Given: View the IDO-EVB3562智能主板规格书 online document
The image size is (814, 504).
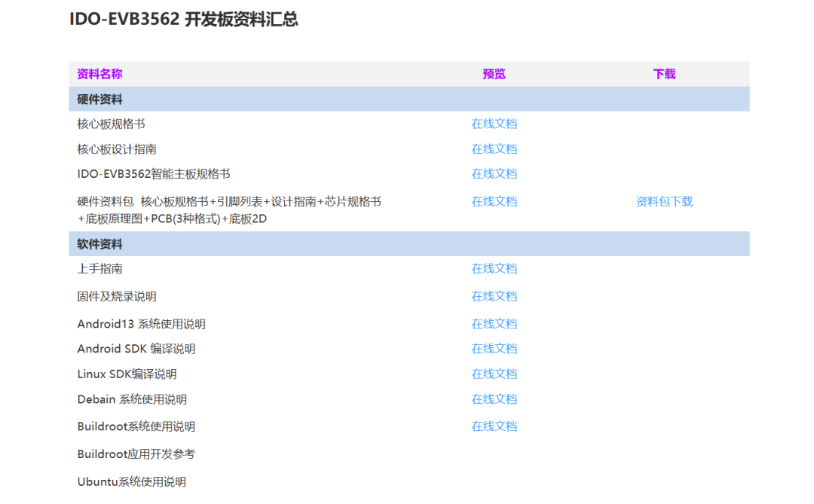Looking at the screenshot, I should click(x=494, y=173).
